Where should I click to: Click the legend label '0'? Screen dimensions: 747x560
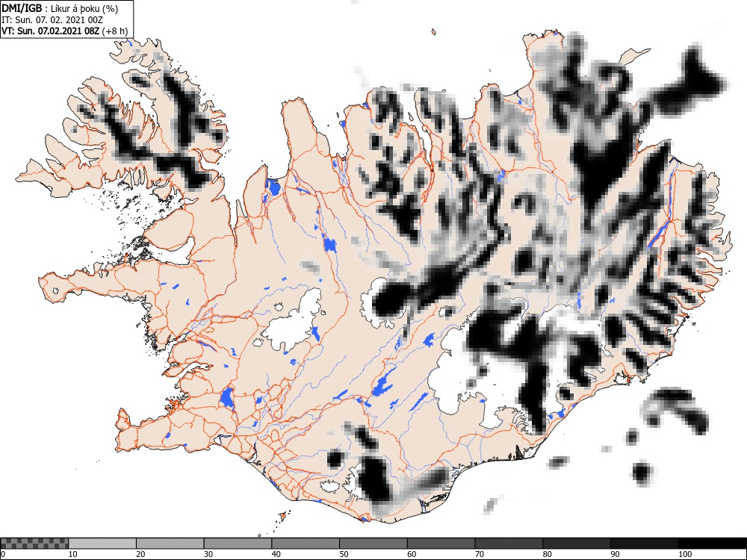coord(3,554)
